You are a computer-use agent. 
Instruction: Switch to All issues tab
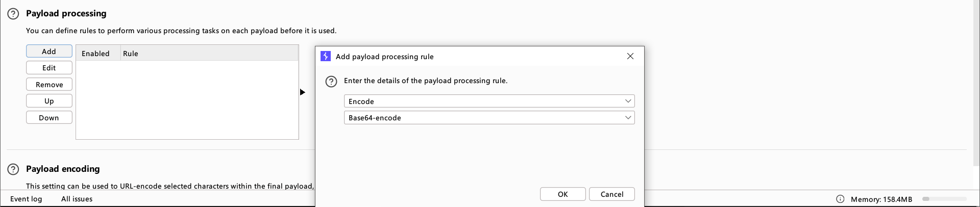point(77,199)
